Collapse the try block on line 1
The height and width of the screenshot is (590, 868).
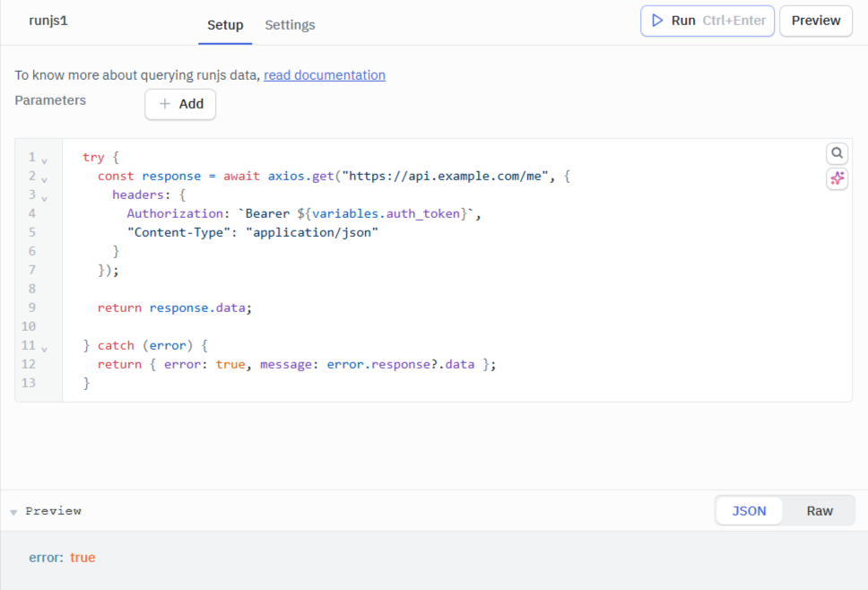coord(43,157)
